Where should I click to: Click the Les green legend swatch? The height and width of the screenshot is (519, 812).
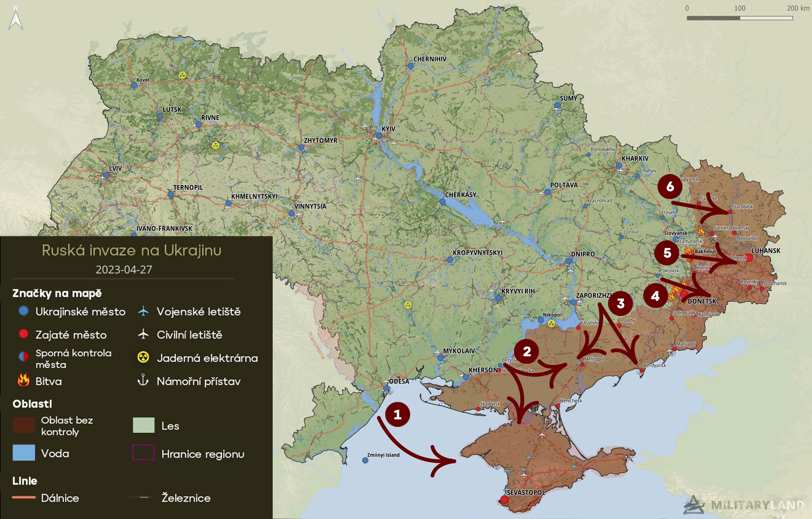click(144, 425)
